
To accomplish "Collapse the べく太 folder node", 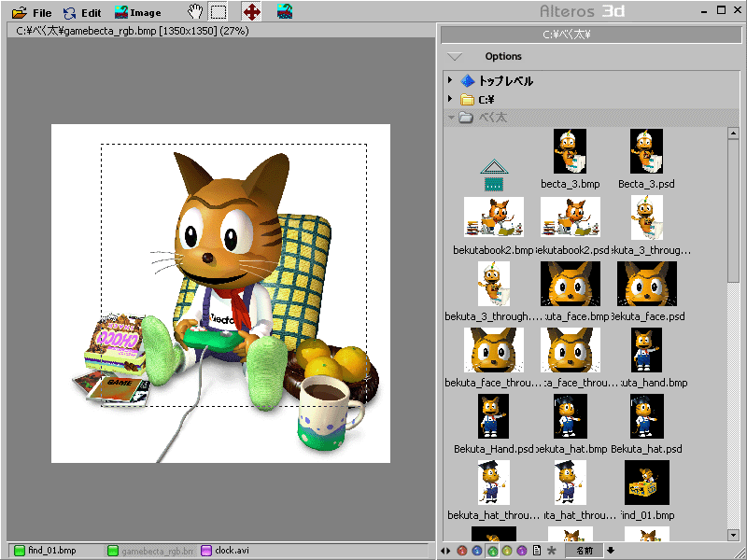I will pyautogui.click(x=450, y=117).
